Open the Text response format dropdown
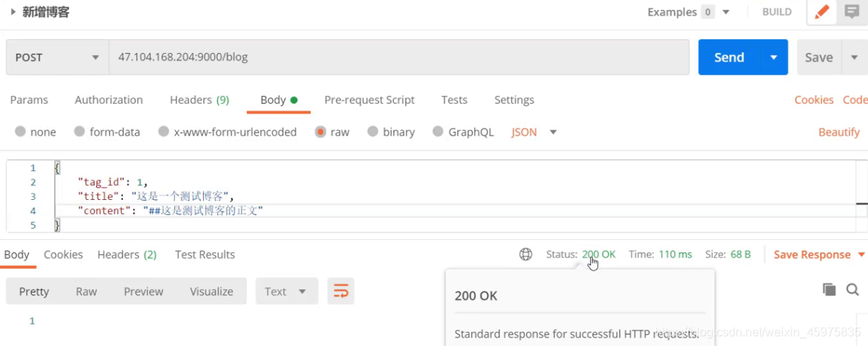 point(287,291)
